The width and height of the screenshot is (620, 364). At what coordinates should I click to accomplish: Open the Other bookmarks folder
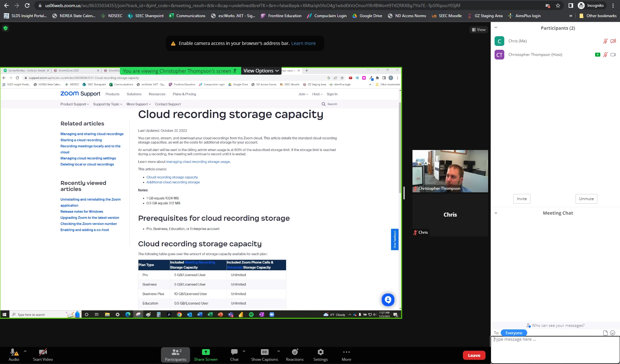[598, 16]
